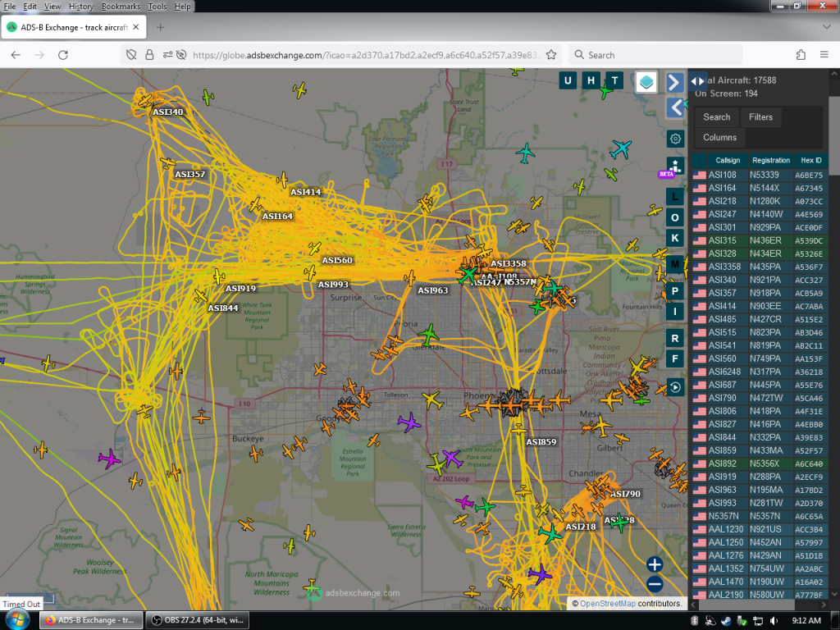Select the ASI315 row in aircraft table
840x630 pixels.
coord(760,240)
